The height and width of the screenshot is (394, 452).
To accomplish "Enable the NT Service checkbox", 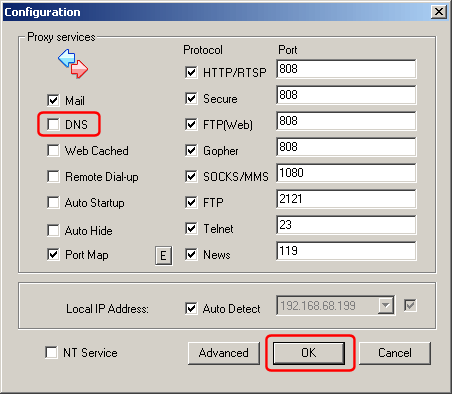I will click(51, 352).
